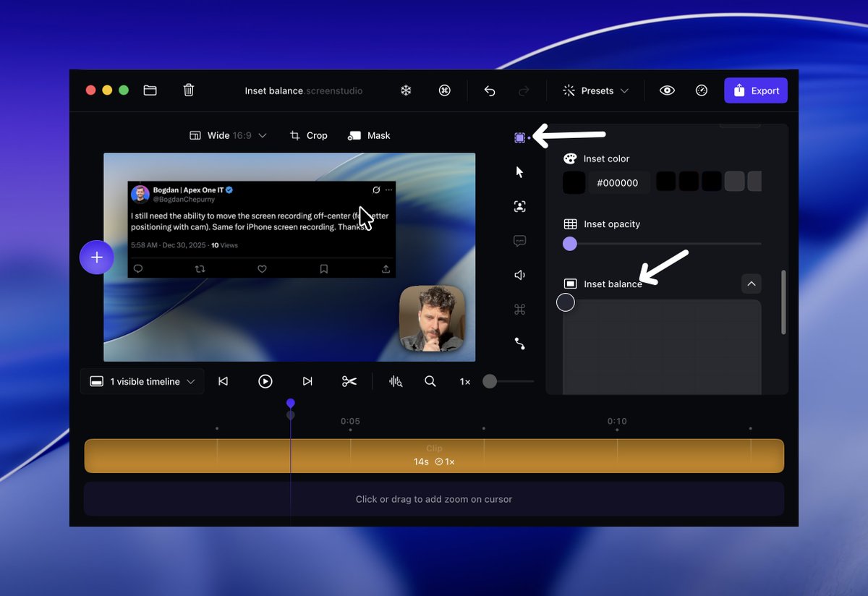The width and height of the screenshot is (868, 596).
Task: Jump to the start of the timeline
Action: click(x=224, y=381)
